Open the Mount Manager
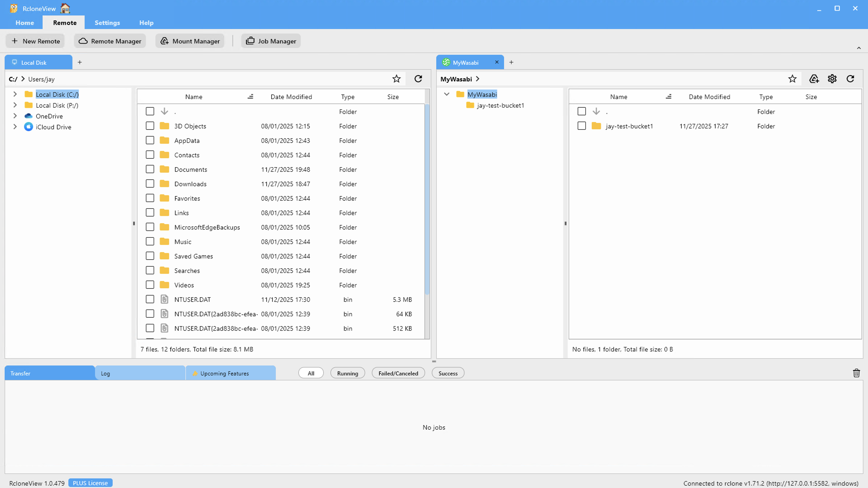 click(190, 41)
